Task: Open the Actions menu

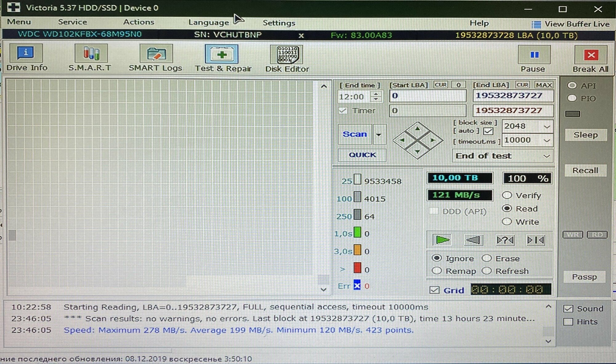Action: pyautogui.click(x=139, y=22)
